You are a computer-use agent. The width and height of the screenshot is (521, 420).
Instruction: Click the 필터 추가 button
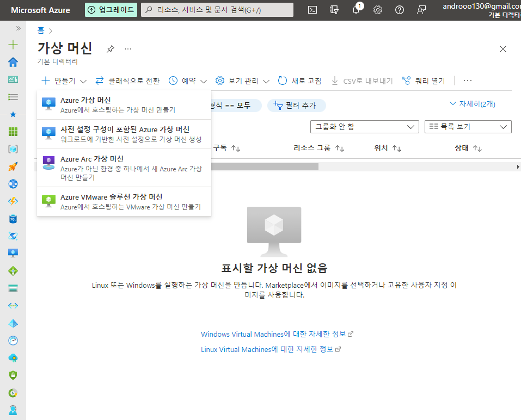tap(296, 106)
